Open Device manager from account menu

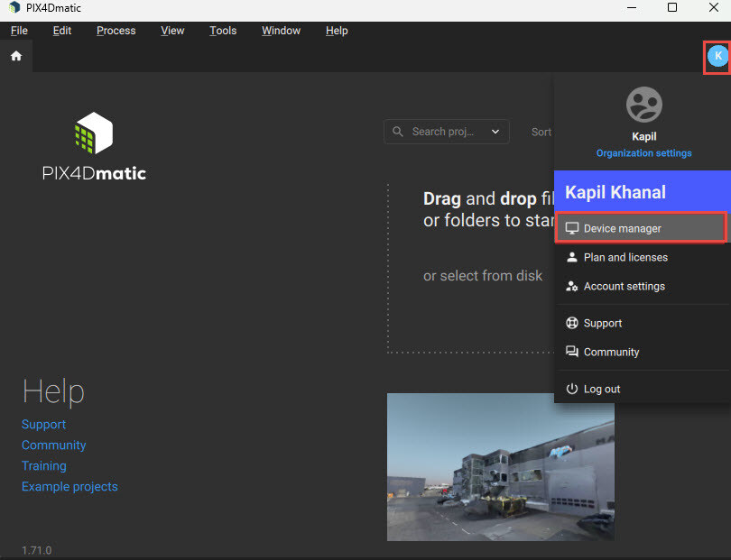pos(622,228)
